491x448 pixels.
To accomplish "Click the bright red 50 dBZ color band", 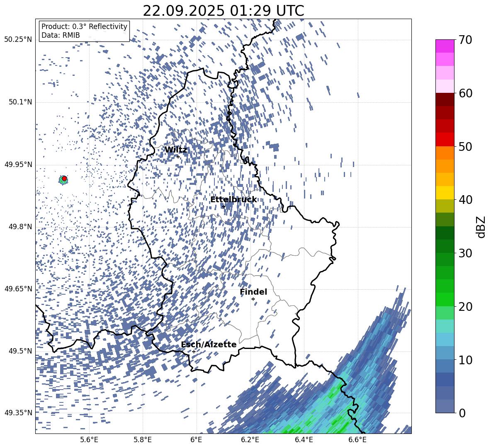I will (x=445, y=140).
